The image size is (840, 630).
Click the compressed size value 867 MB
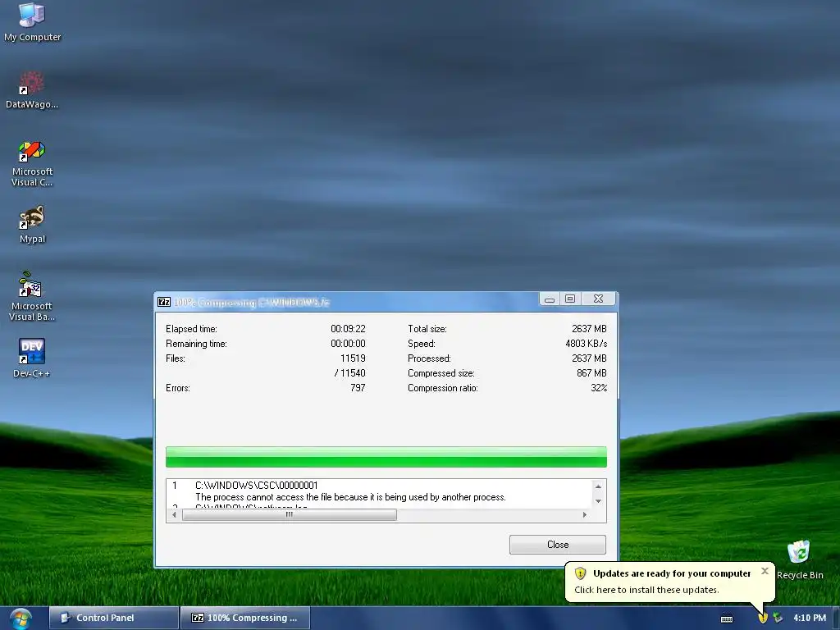pyautogui.click(x=591, y=373)
